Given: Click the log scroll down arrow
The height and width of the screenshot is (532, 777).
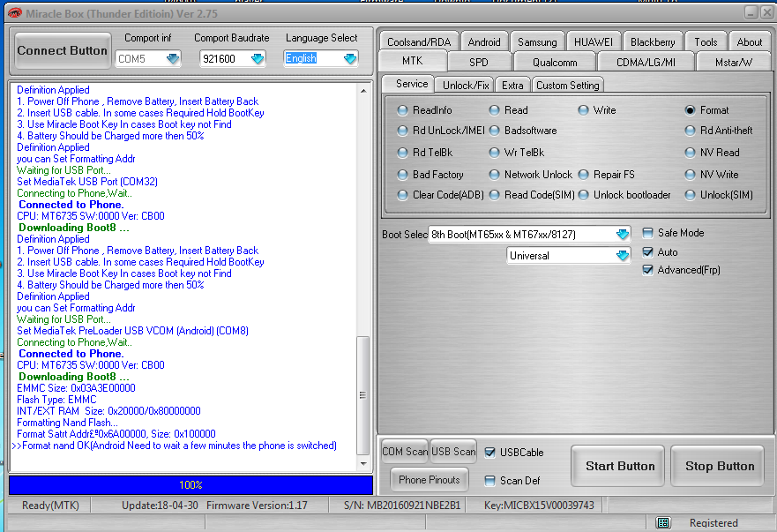Looking at the screenshot, I should coord(363,463).
